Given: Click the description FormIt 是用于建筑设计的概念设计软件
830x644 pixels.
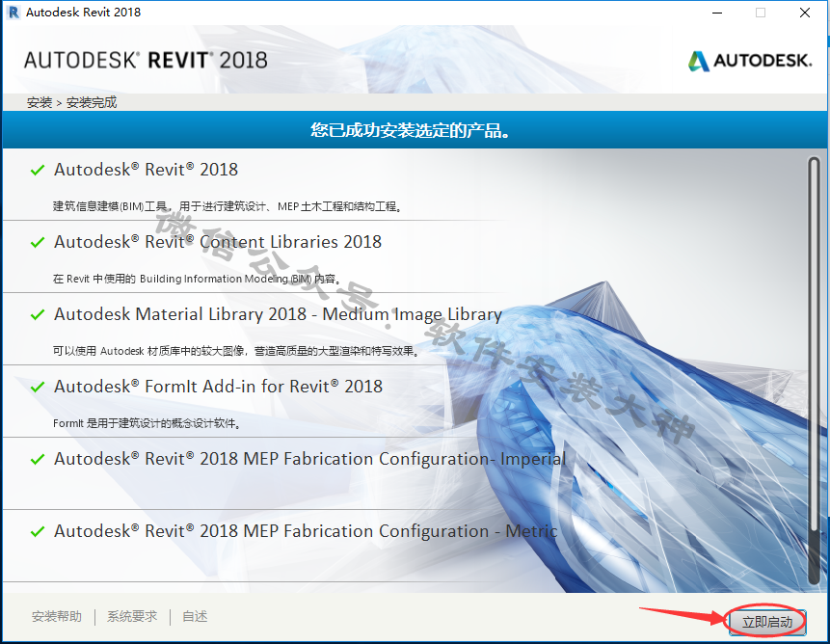Looking at the screenshot, I should pos(147,423).
